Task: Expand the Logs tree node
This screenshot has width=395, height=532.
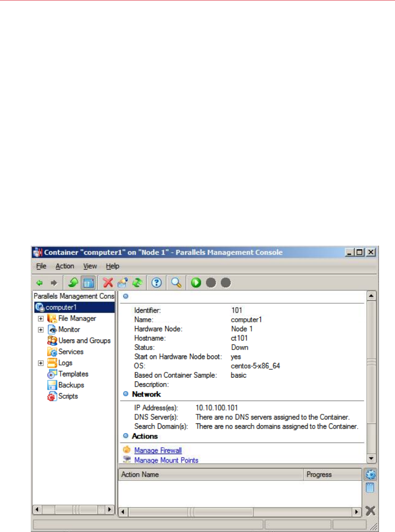Action: (41, 363)
